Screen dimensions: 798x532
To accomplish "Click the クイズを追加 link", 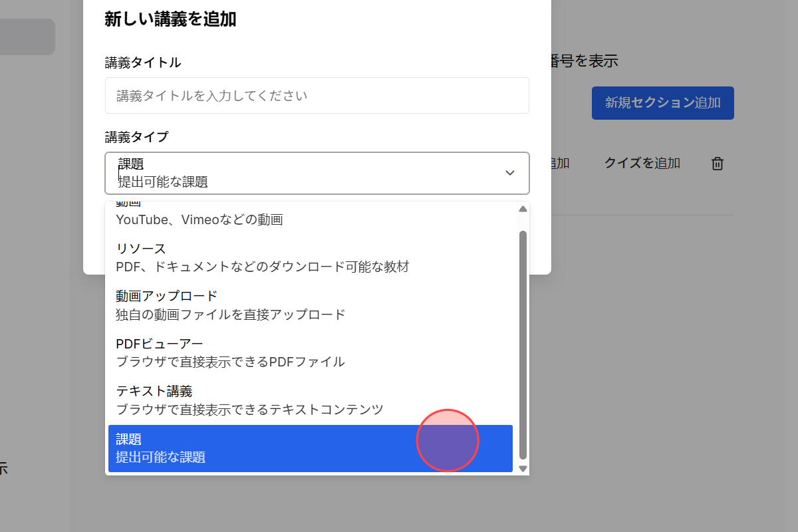I will pyautogui.click(x=641, y=163).
